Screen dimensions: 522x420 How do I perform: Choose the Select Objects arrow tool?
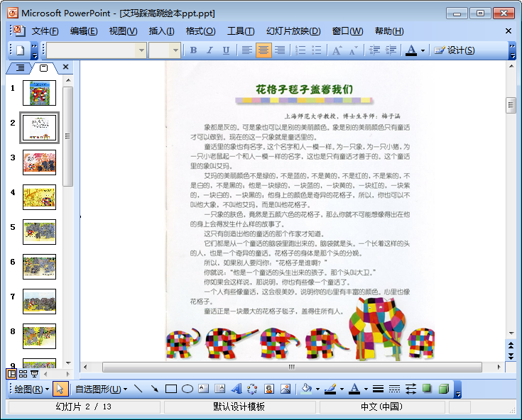(x=60, y=389)
